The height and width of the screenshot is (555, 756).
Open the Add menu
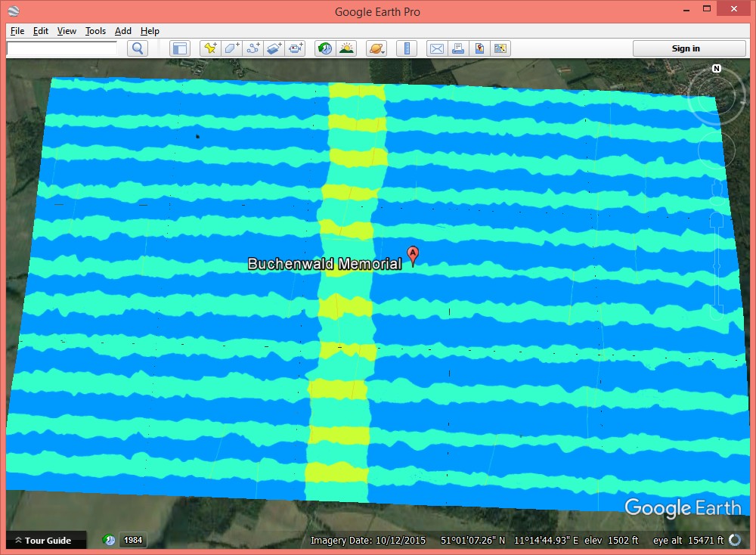123,31
